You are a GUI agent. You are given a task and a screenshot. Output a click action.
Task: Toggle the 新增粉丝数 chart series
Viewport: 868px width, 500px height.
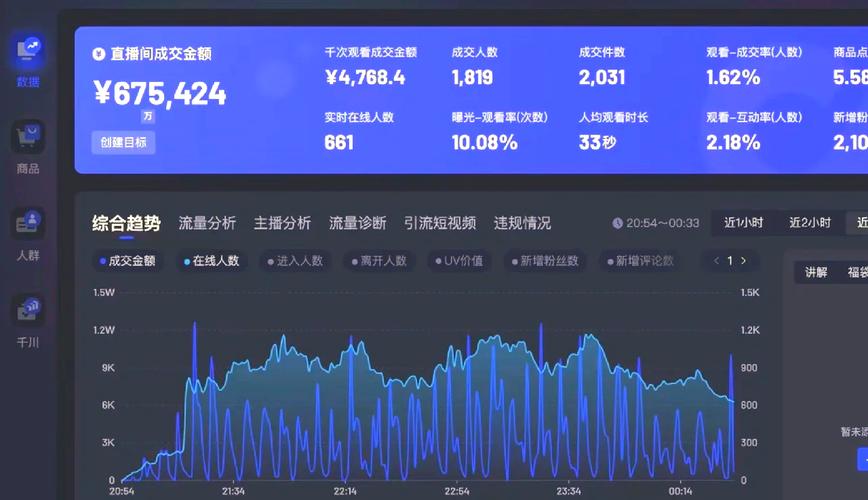pos(545,261)
